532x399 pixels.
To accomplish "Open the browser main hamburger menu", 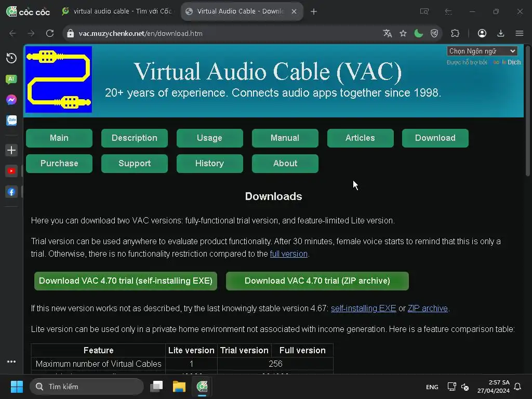I will (520, 33).
